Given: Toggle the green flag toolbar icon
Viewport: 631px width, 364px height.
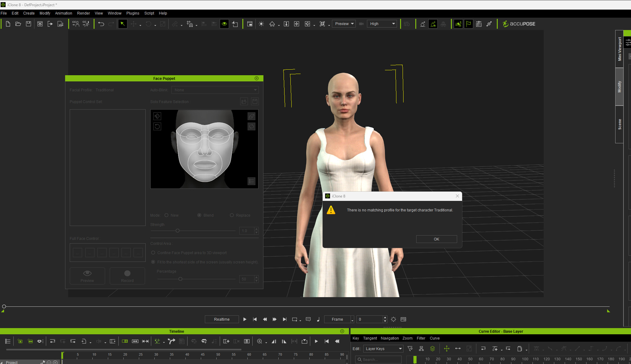Looking at the screenshot, I should 469,24.
